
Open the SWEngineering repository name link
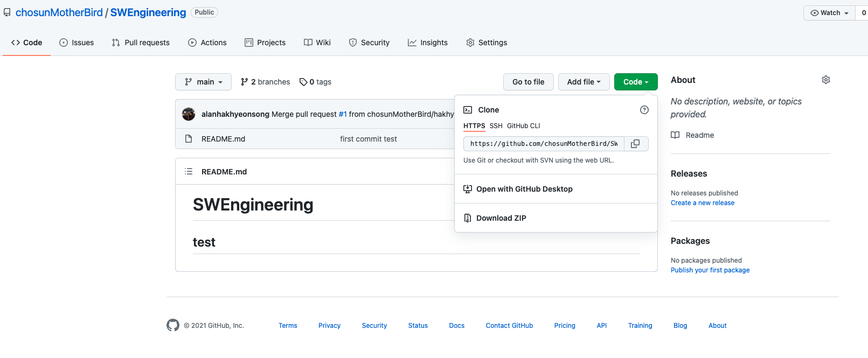coord(148,12)
